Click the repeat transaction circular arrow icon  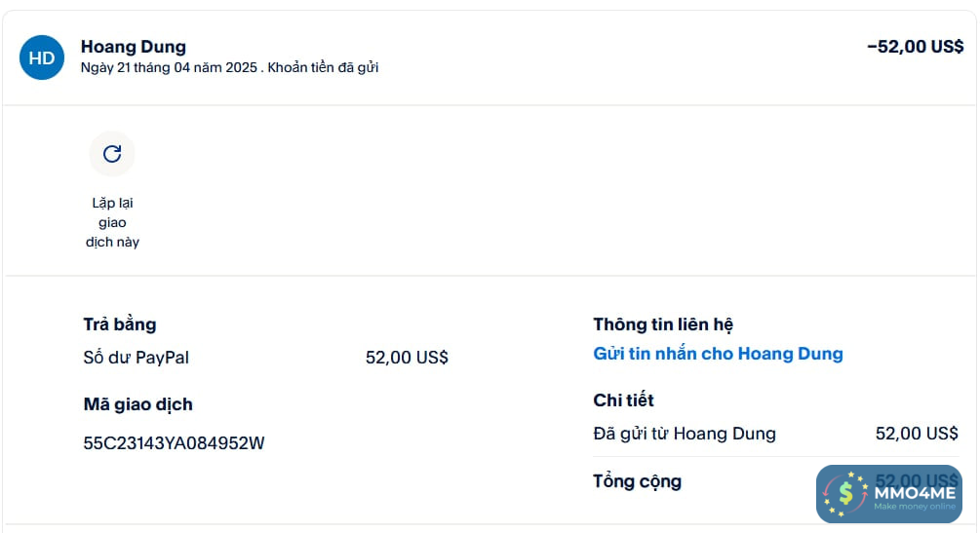tap(112, 153)
